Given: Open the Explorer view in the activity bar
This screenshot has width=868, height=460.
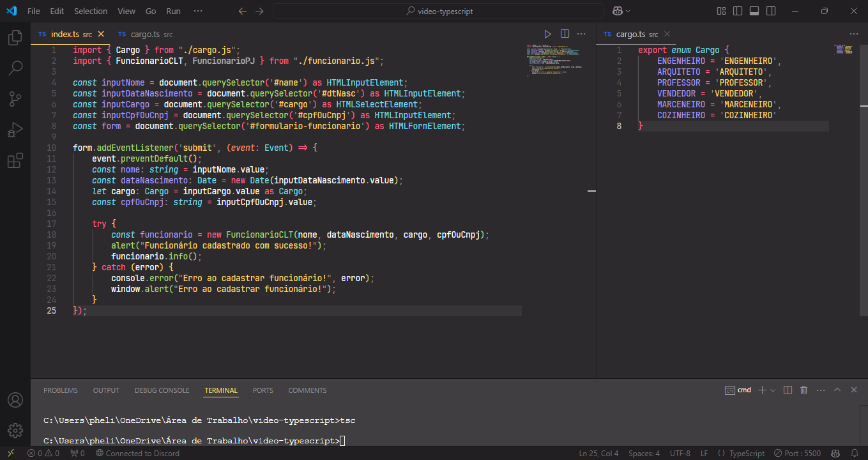Looking at the screenshot, I should coord(15,38).
